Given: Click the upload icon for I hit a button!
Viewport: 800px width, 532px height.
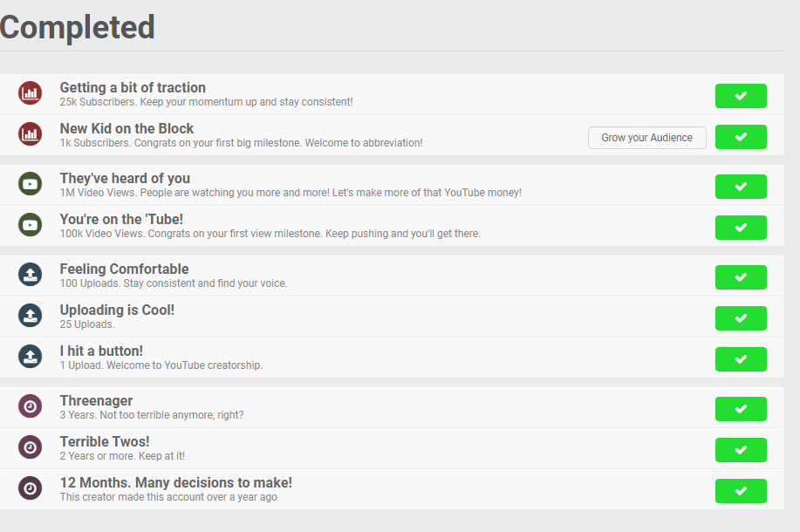Looking at the screenshot, I should tap(31, 357).
